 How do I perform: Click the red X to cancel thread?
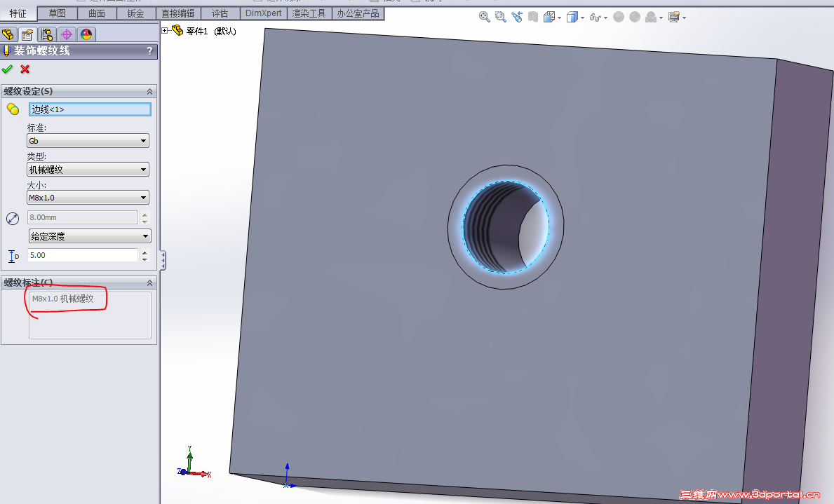coord(25,69)
